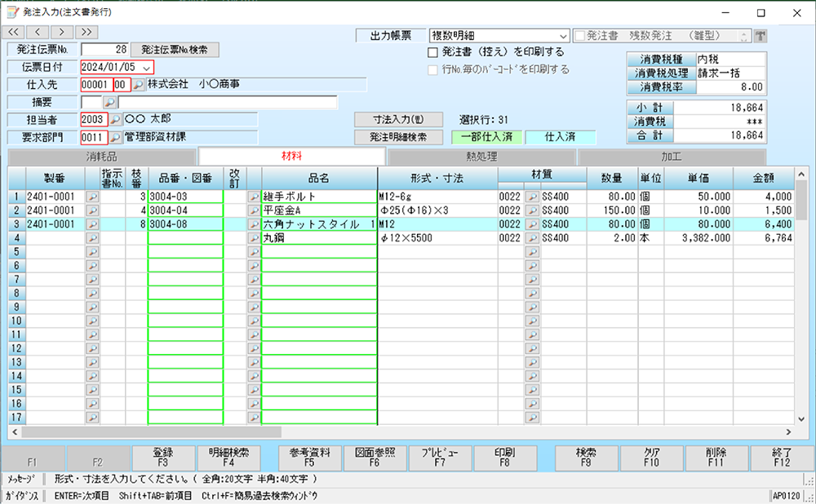816x504 pixels.
Task: Open the 伝票日付 date picker dropdown
Action: pyautogui.click(x=147, y=68)
